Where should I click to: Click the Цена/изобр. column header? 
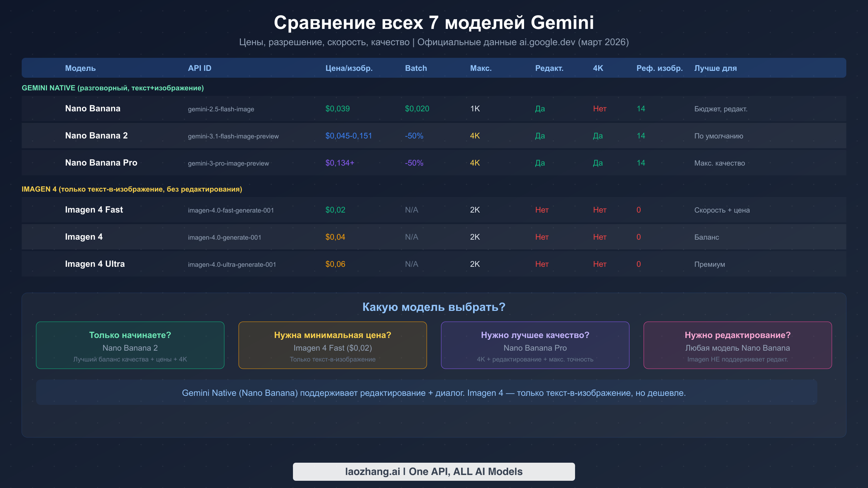pyautogui.click(x=349, y=68)
